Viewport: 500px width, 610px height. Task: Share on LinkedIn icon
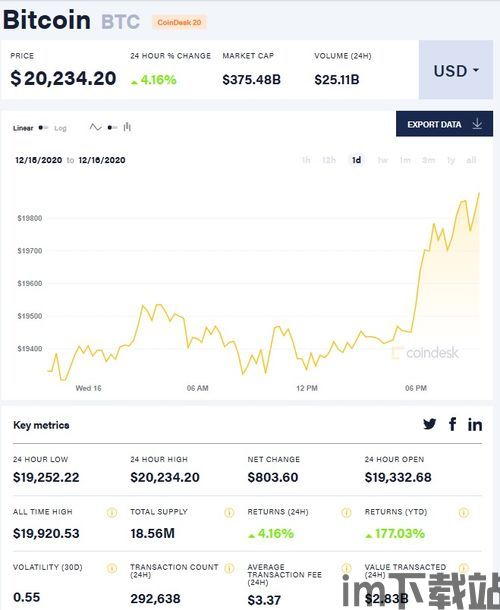pos(475,424)
